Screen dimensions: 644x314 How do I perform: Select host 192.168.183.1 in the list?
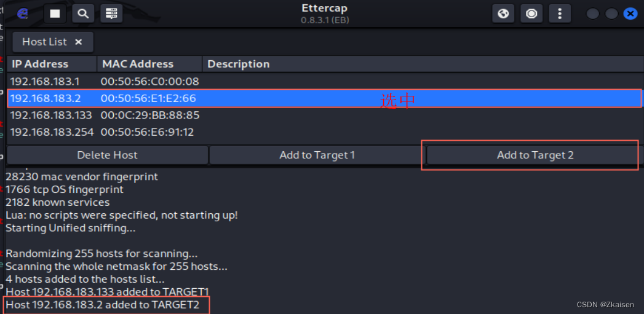[325, 81]
